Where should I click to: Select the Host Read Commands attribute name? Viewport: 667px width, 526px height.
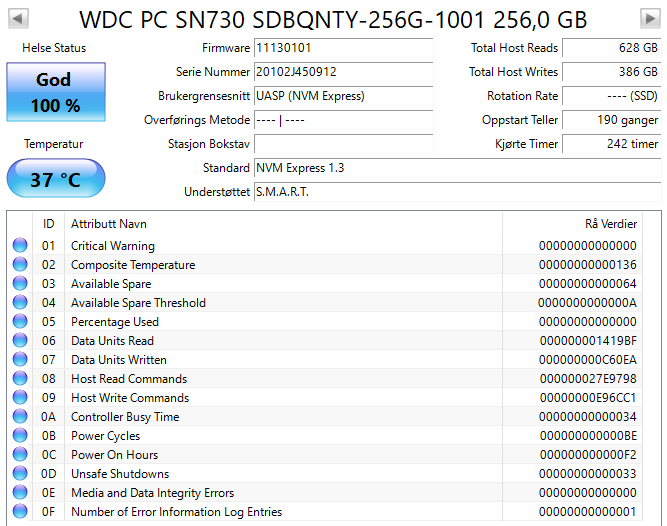pyautogui.click(x=129, y=379)
